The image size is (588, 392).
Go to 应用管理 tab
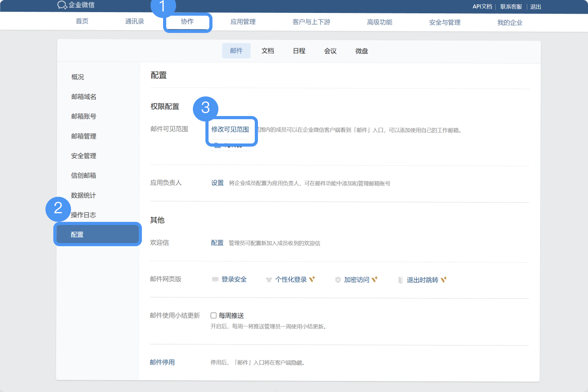(243, 22)
